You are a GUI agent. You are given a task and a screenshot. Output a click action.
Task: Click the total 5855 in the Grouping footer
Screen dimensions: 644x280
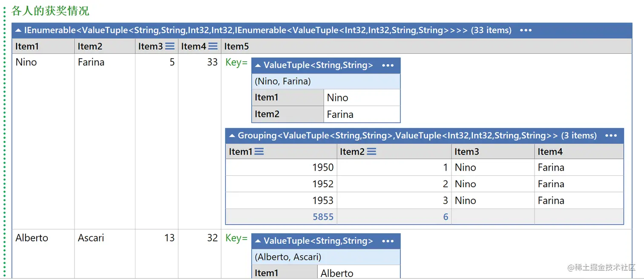point(323,217)
